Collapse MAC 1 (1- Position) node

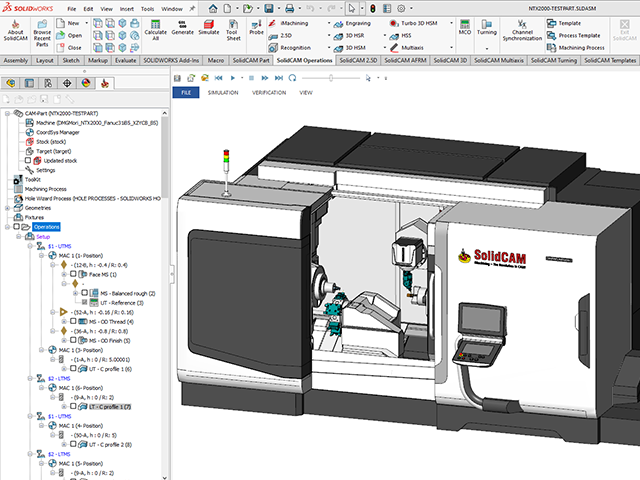[x=42, y=256]
